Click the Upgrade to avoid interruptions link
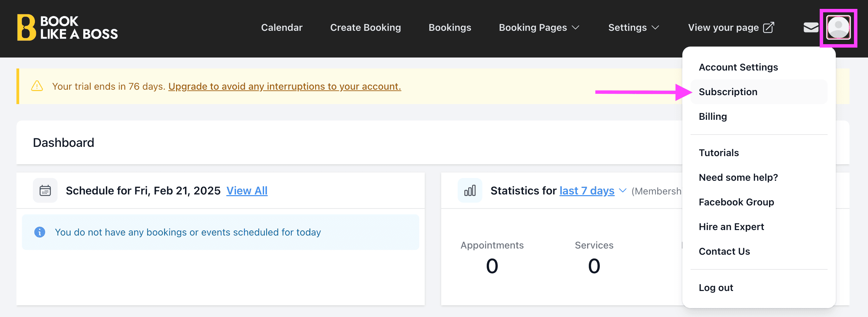868x317 pixels. click(284, 86)
